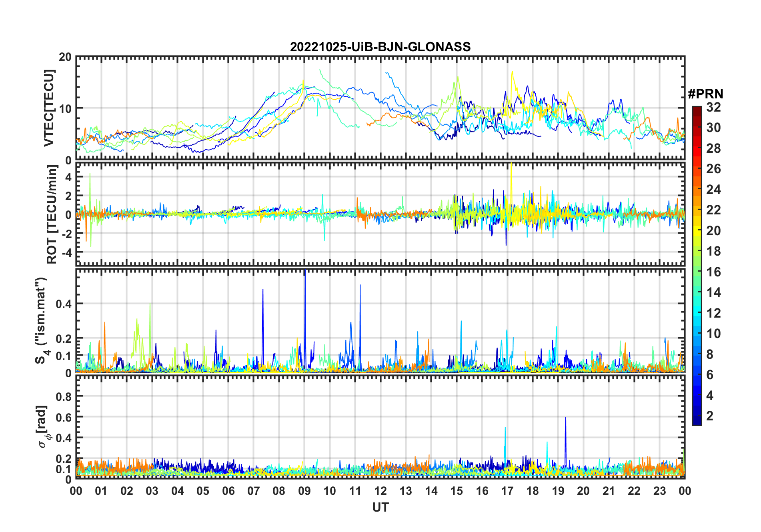Click x-axis hour tick label 07

pos(254,491)
